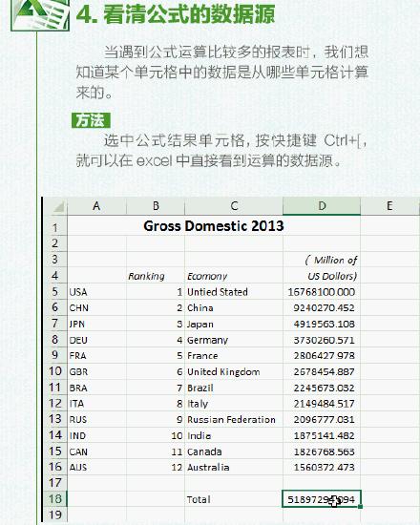Image resolution: width=420 pixels, height=525 pixels.
Task: Click value 2678454.887
Action: point(322,371)
